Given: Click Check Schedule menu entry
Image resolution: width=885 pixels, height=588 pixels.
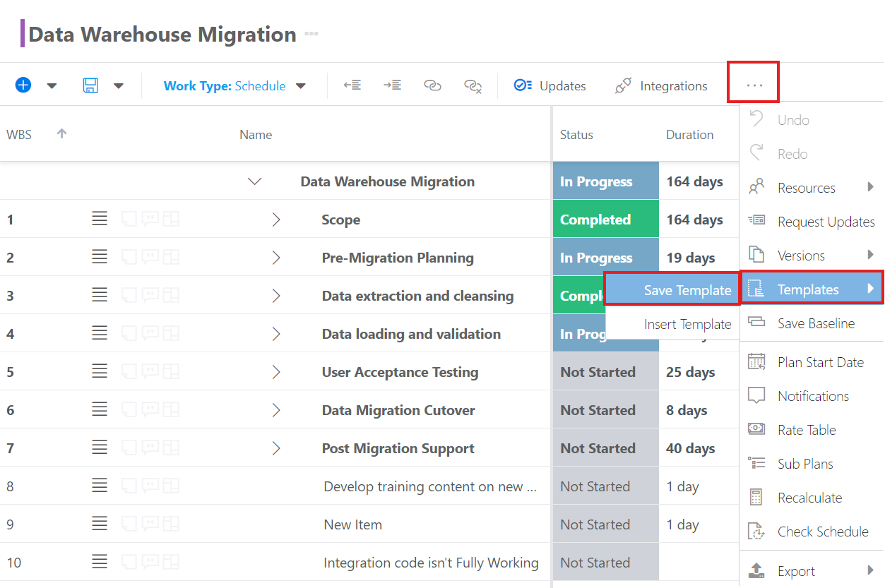Looking at the screenshot, I should 811,532.
